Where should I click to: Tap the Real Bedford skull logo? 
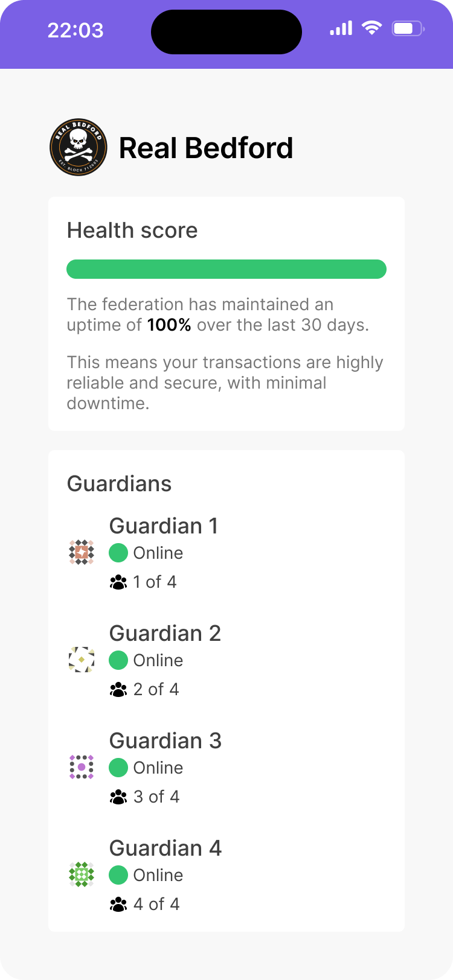pyautogui.click(x=79, y=147)
